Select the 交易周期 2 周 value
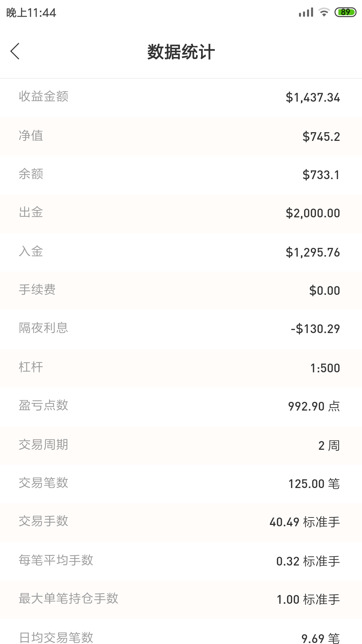Image resolution: width=362 pixels, height=644 pixels. tap(329, 446)
